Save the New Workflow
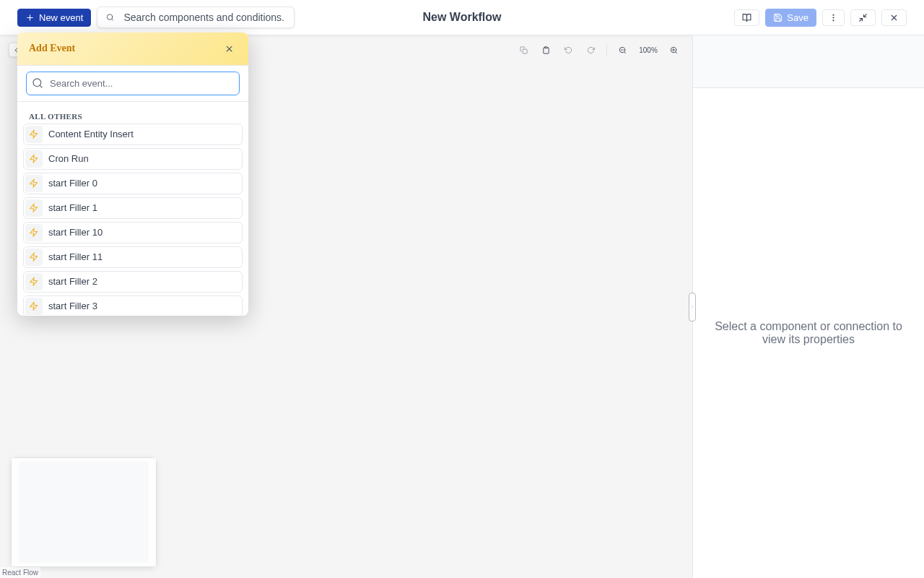 790,17
